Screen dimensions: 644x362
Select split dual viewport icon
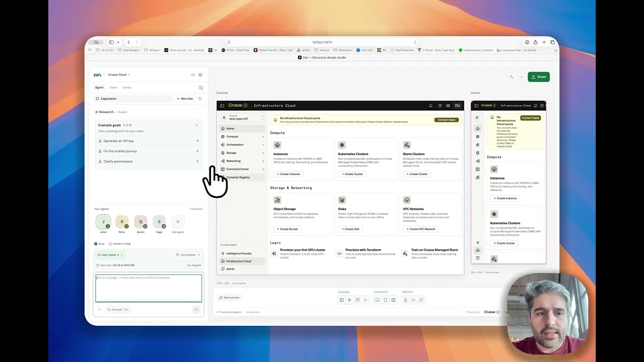pyautogui.click(x=393, y=300)
